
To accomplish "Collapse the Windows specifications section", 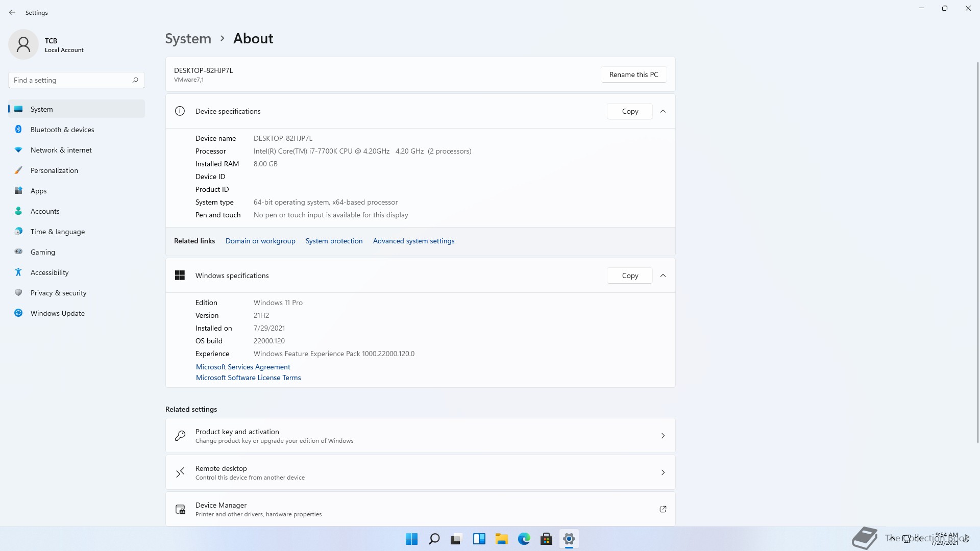I will click(663, 275).
